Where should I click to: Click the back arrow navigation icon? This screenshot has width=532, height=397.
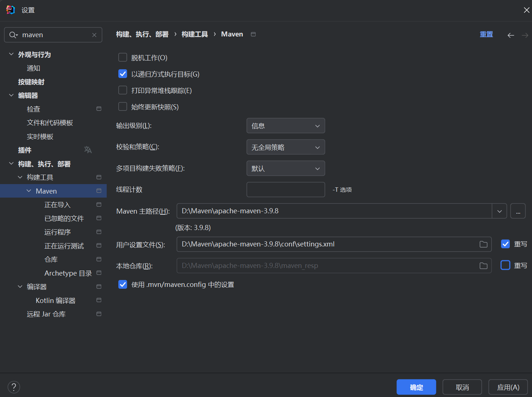(511, 35)
